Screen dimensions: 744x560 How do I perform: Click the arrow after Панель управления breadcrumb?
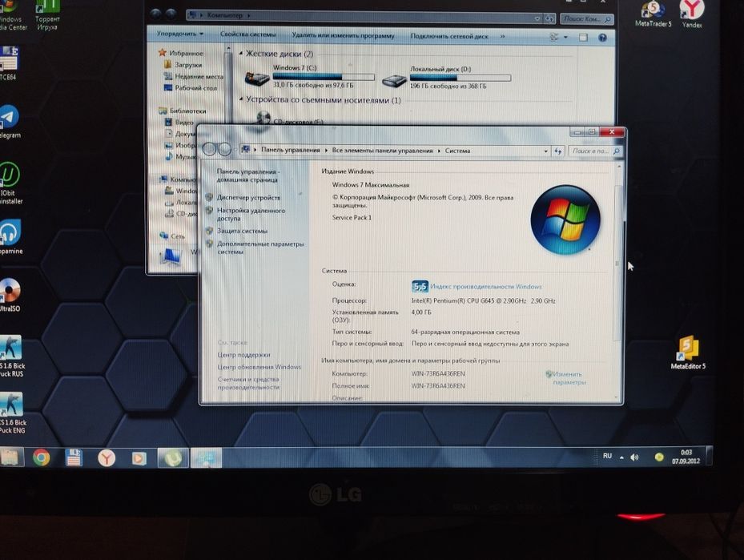click(326, 151)
